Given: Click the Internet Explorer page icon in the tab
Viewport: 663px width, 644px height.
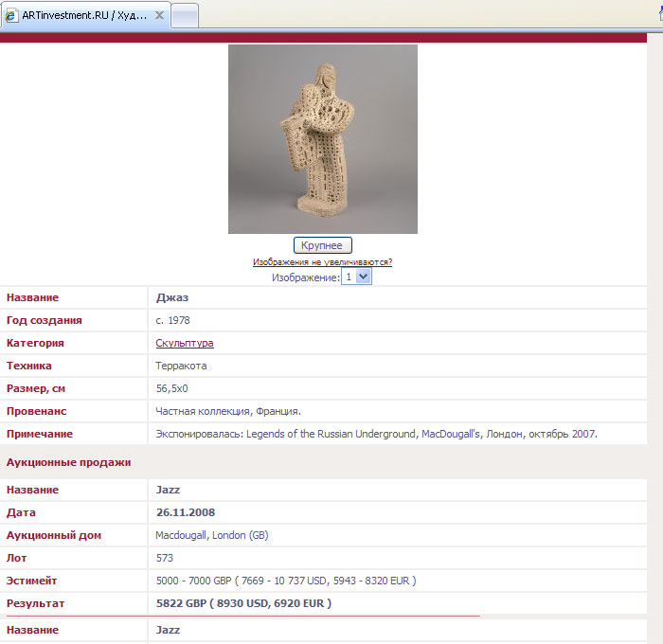Looking at the screenshot, I should (11, 16).
